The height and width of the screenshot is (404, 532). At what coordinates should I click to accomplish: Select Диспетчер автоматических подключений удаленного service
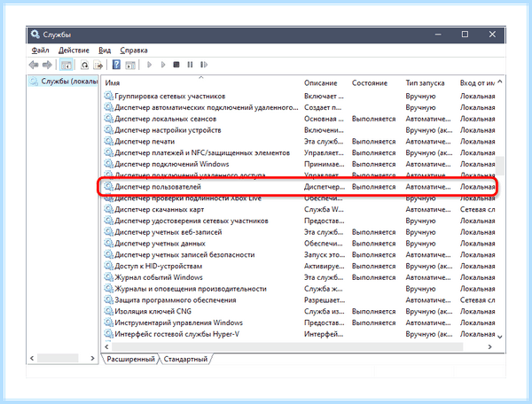[300, 107]
